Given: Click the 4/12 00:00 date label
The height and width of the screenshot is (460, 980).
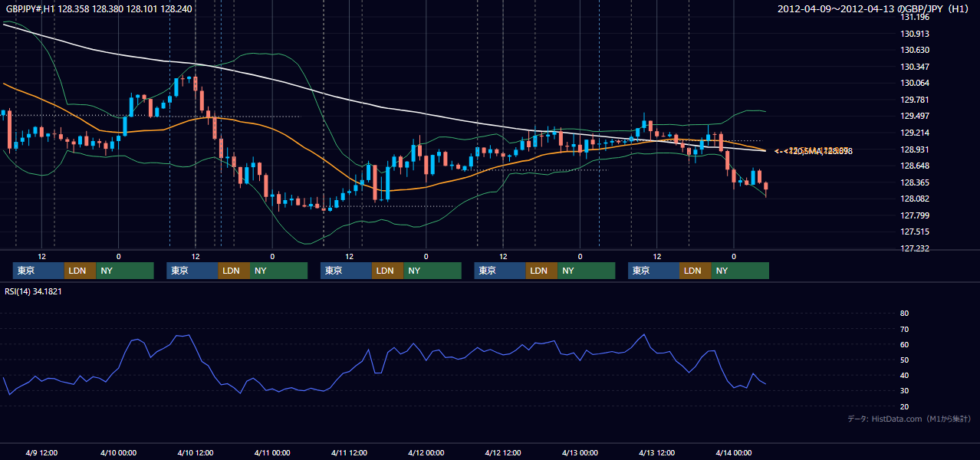Looking at the screenshot, I should (x=426, y=452).
